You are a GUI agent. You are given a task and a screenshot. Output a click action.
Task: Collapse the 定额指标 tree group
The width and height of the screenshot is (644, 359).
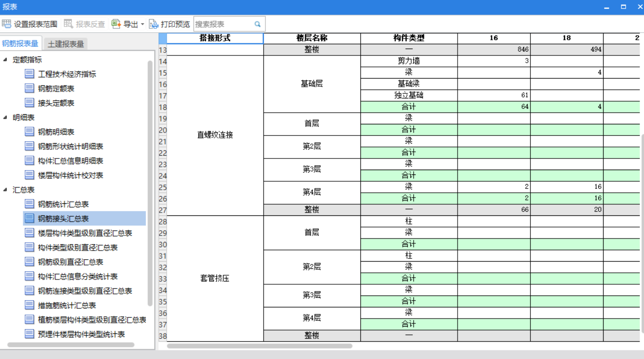click(x=5, y=60)
